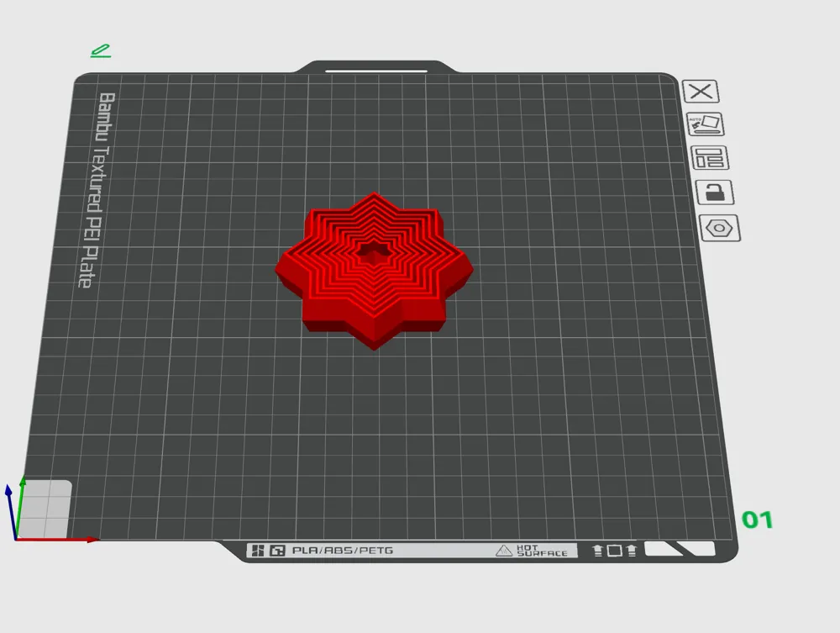
Task: Click the Hot Surface warning triangle
Action: (505, 551)
